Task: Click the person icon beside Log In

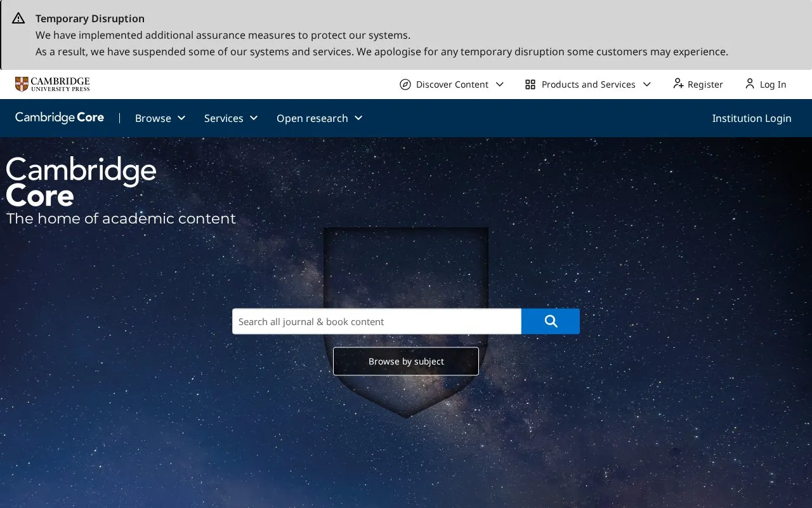Action: click(x=750, y=84)
